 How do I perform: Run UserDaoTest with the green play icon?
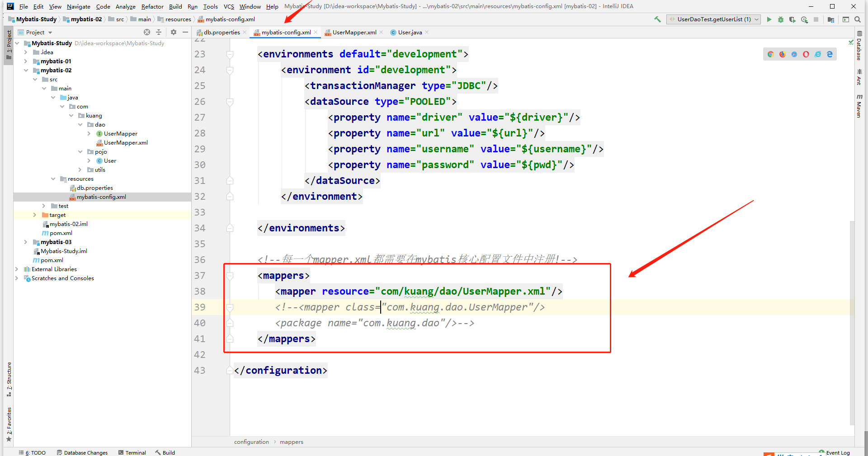pyautogui.click(x=769, y=19)
